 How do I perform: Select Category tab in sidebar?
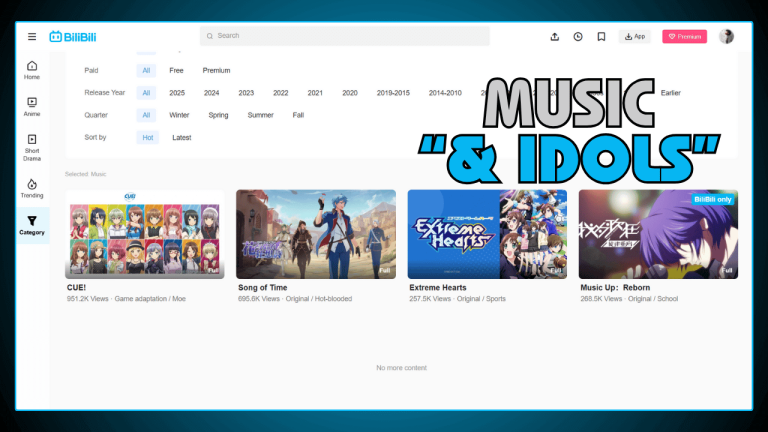[x=32, y=225]
